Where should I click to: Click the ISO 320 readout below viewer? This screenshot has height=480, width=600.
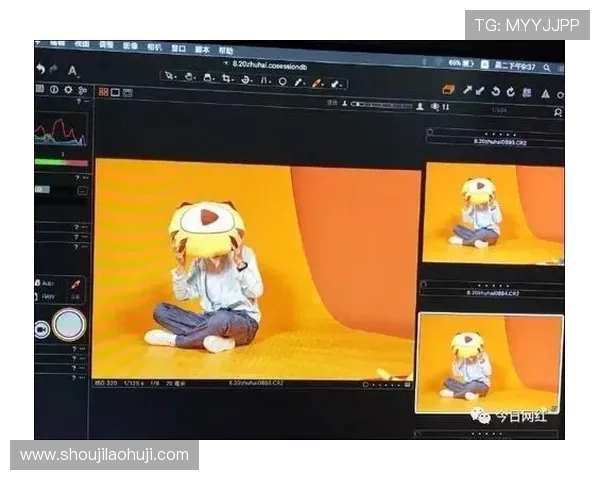click(x=106, y=383)
